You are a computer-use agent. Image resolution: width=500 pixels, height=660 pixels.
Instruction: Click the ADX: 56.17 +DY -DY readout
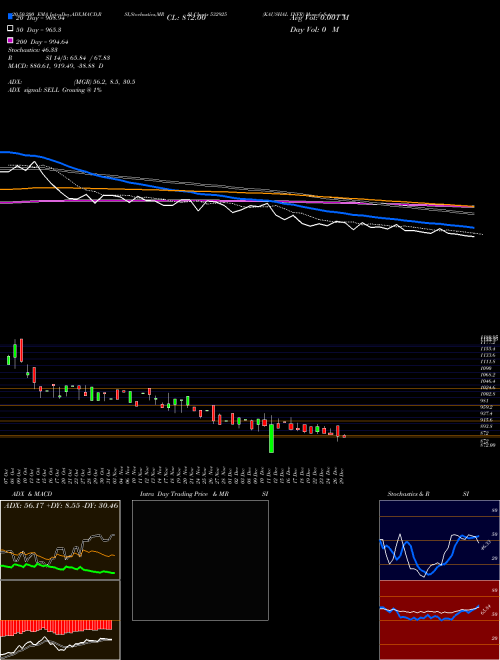[x=61, y=505]
